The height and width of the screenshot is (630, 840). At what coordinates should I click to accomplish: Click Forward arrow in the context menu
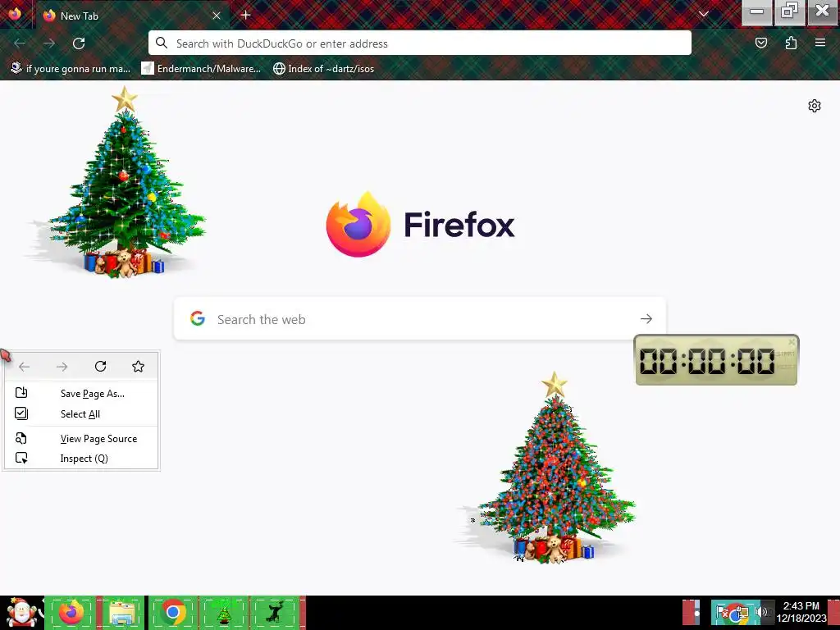[x=62, y=367]
